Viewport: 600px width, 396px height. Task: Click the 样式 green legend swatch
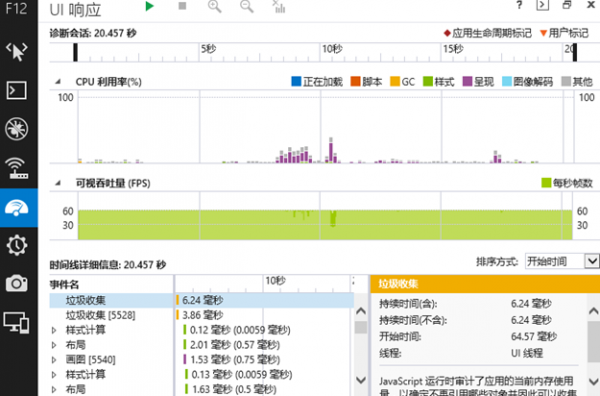427,81
